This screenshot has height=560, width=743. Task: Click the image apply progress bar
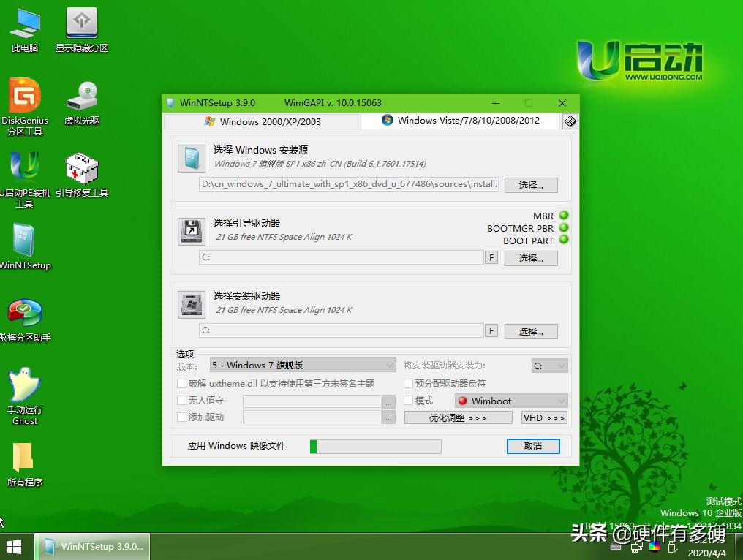375,446
